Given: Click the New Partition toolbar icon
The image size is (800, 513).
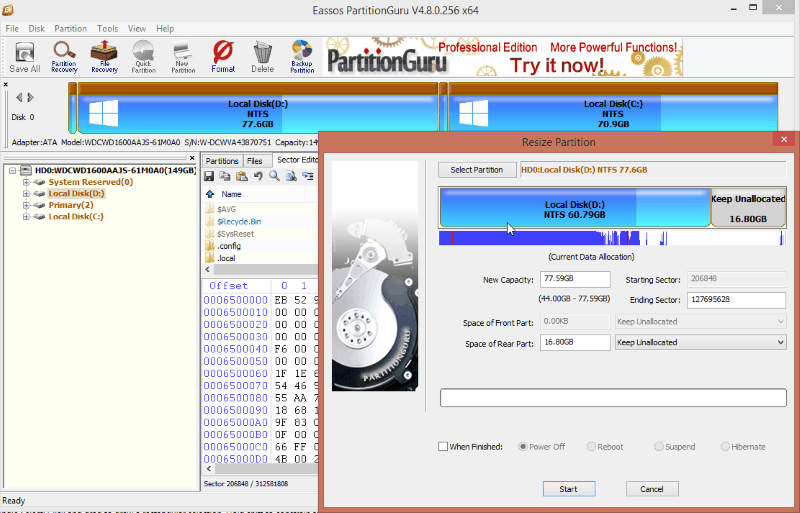Looking at the screenshot, I should [183, 57].
